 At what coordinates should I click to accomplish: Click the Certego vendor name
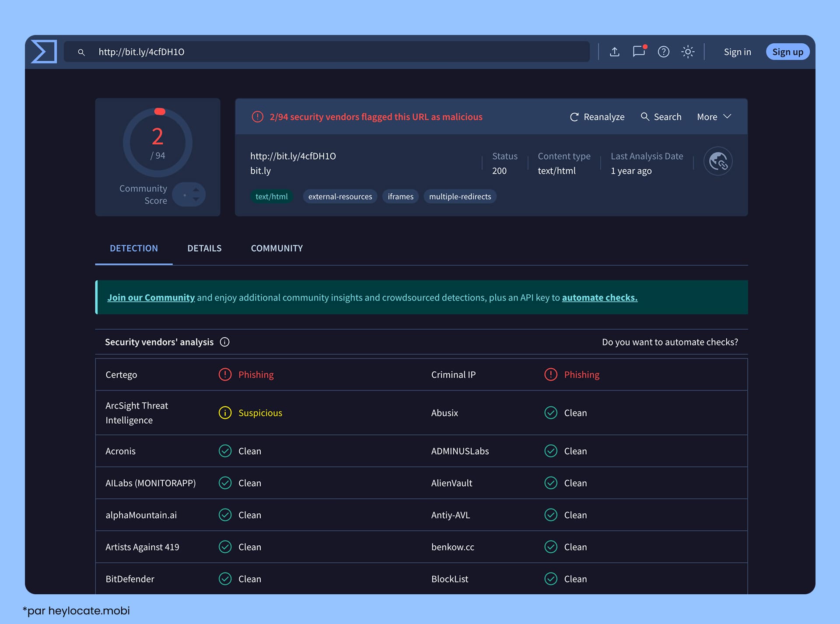pyautogui.click(x=121, y=375)
